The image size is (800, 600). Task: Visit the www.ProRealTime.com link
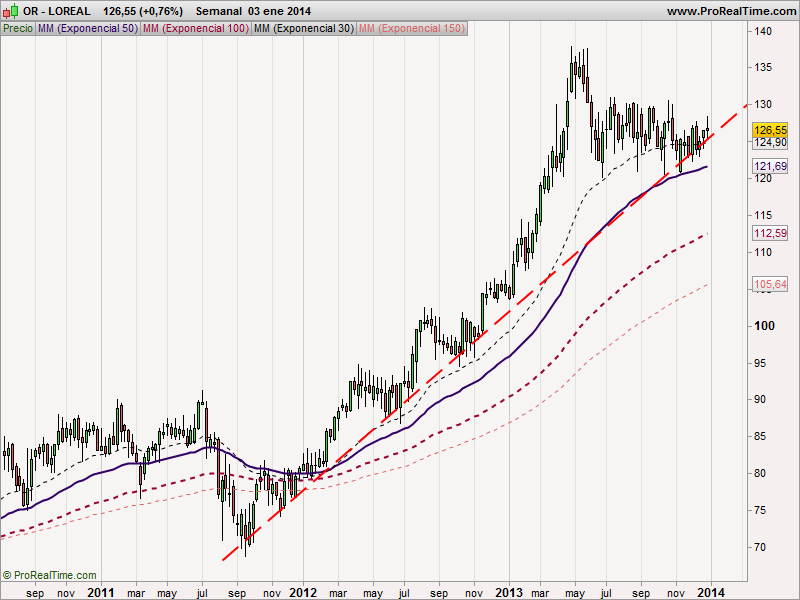click(x=731, y=11)
